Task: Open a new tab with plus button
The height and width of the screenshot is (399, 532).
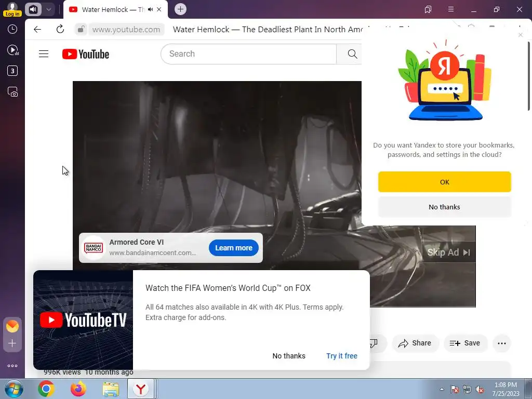Action: point(180,9)
